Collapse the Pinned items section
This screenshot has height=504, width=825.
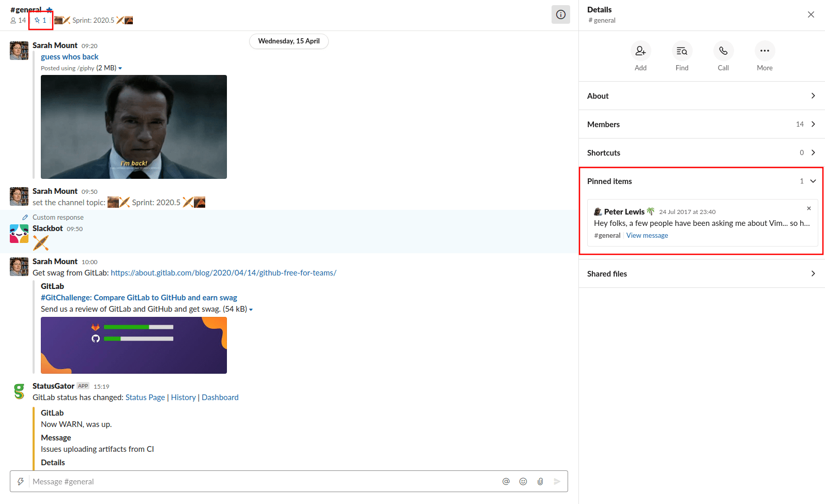[x=701, y=181]
